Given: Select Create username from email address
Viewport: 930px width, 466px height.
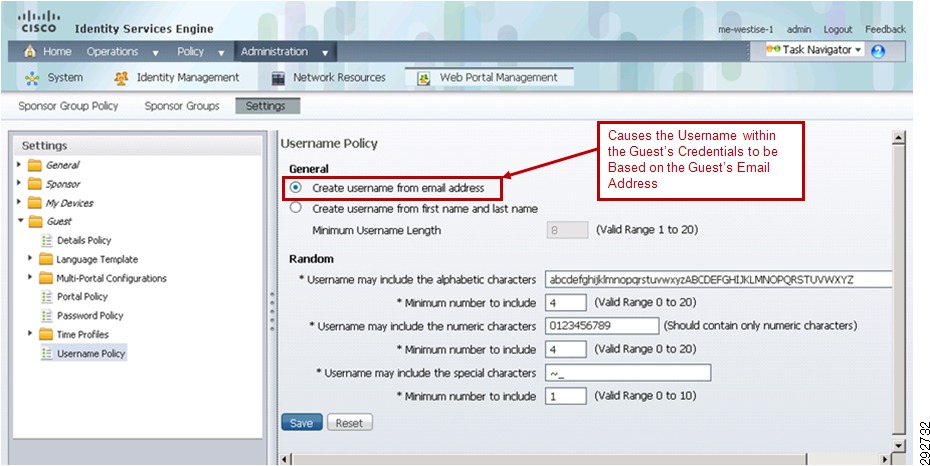Looking at the screenshot, I should pos(295,187).
